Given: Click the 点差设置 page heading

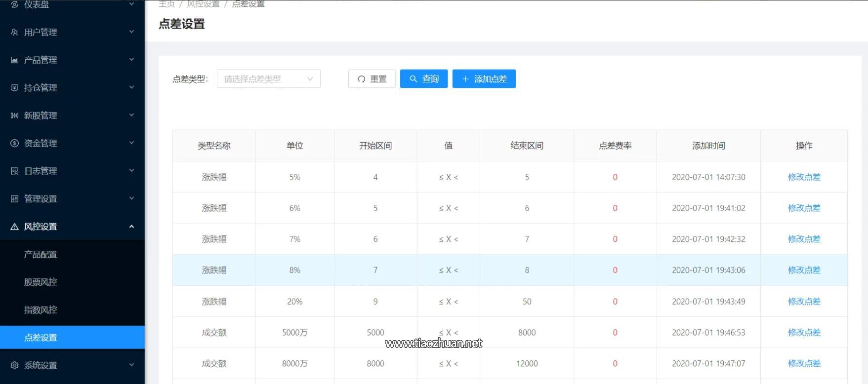Looking at the screenshot, I should coord(181,24).
